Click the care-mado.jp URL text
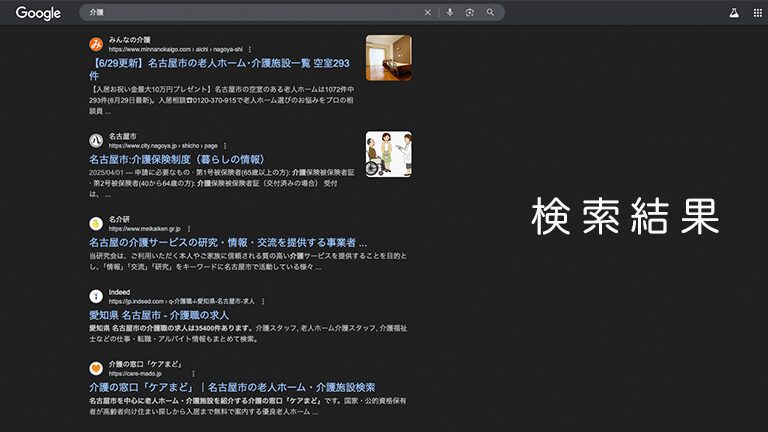 coord(135,374)
